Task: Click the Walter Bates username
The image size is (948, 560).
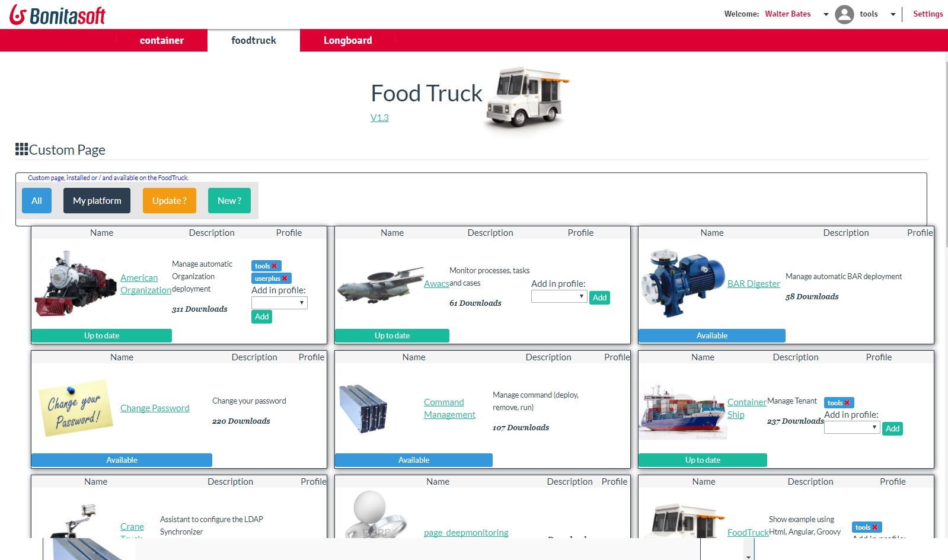Action: (x=787, y=14)
